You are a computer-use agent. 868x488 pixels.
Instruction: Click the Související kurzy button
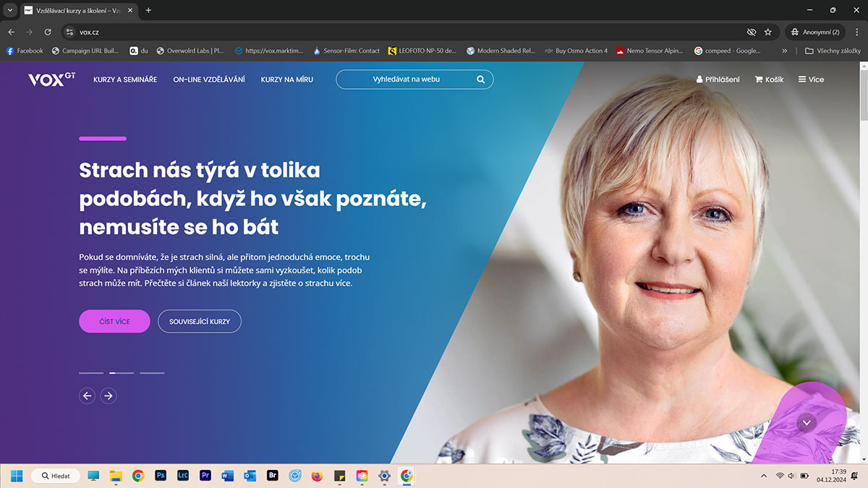tap(200, 321)
